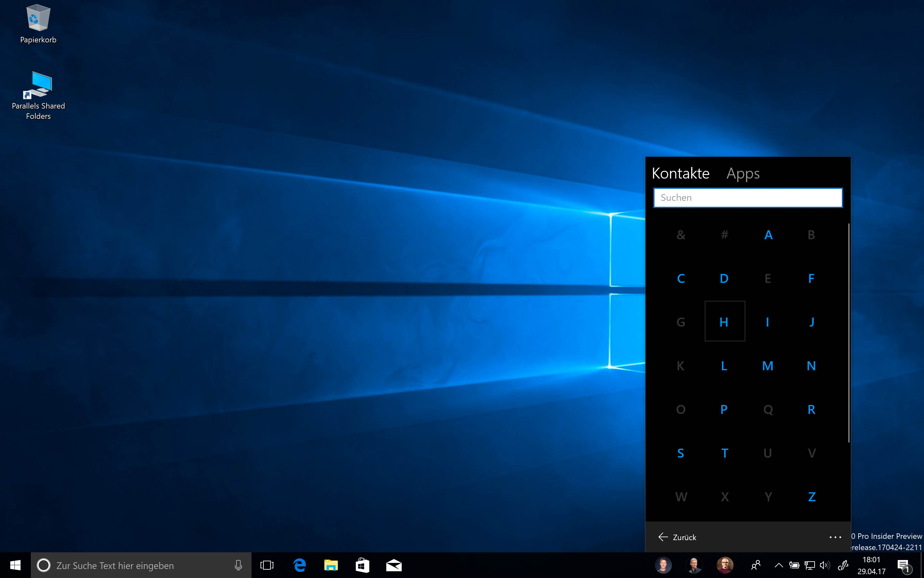Jump to contacts under letter R
The height and width of the screenshot is (578, 924).
(811, 409)
